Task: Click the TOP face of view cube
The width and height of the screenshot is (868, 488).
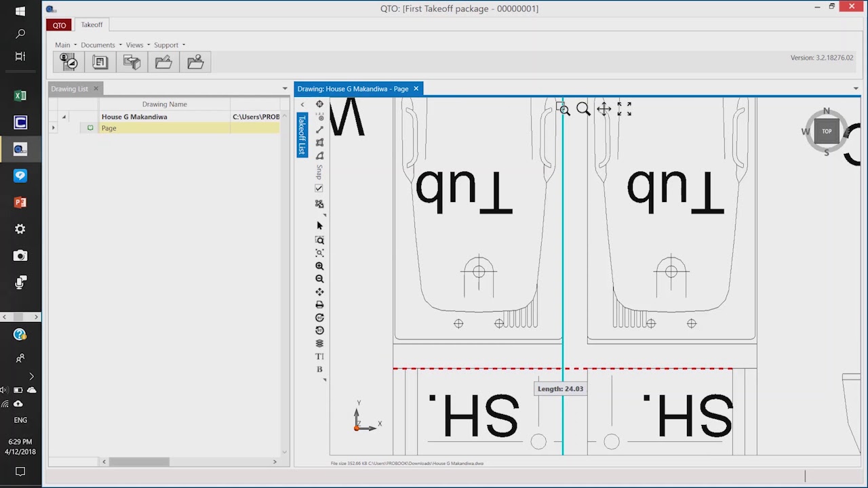Action: 827,131
